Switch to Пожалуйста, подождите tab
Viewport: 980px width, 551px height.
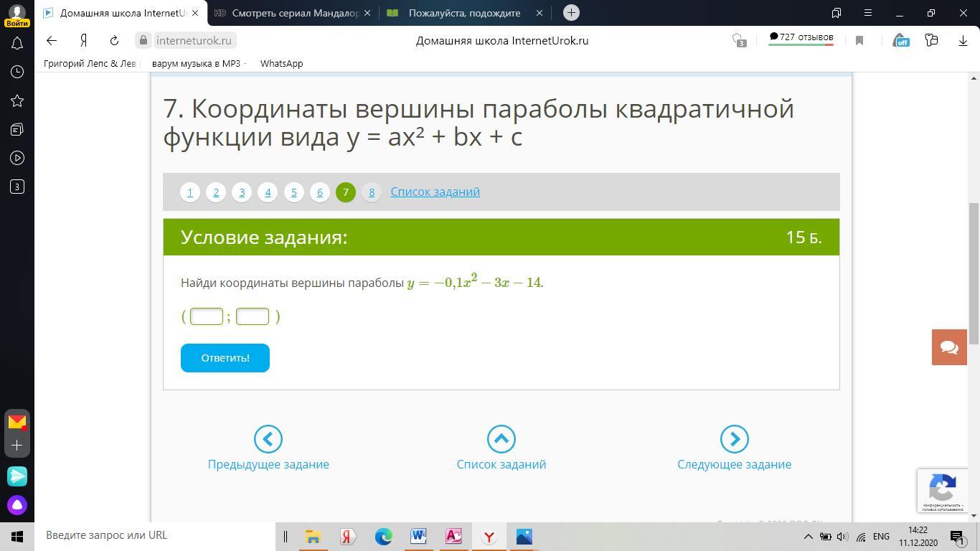coord(465,13)
